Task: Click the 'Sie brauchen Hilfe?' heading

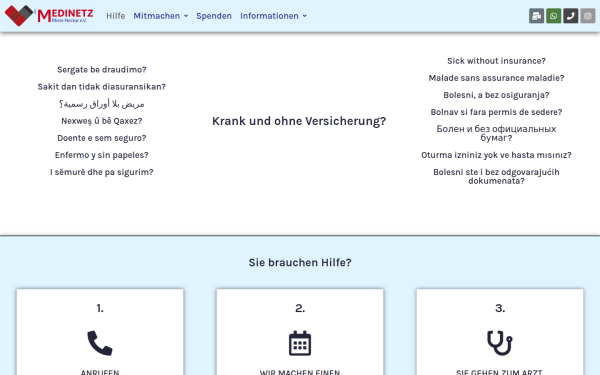Action: click(300, 262)
